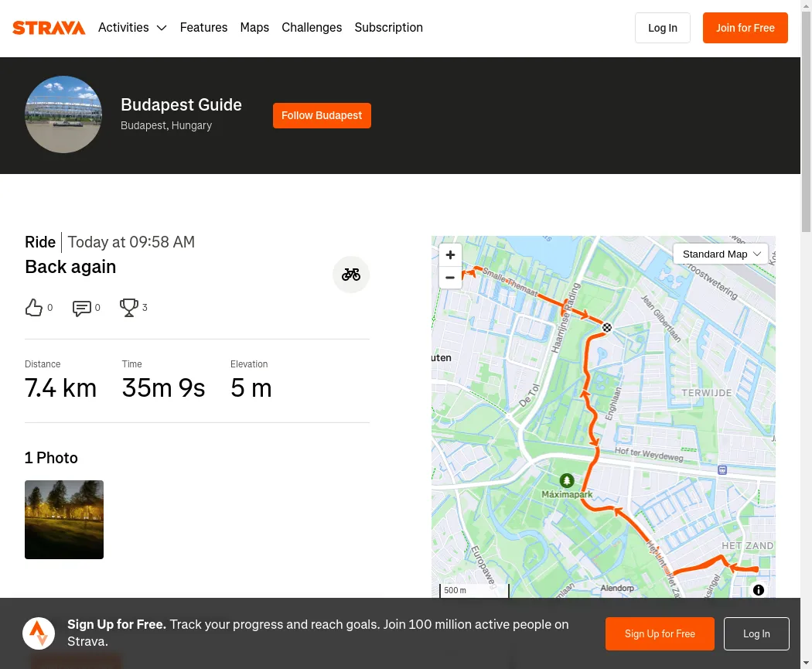This screenshot has width=812, height=669.
Task: Zoom out on the map
Action: coord(450,278)
